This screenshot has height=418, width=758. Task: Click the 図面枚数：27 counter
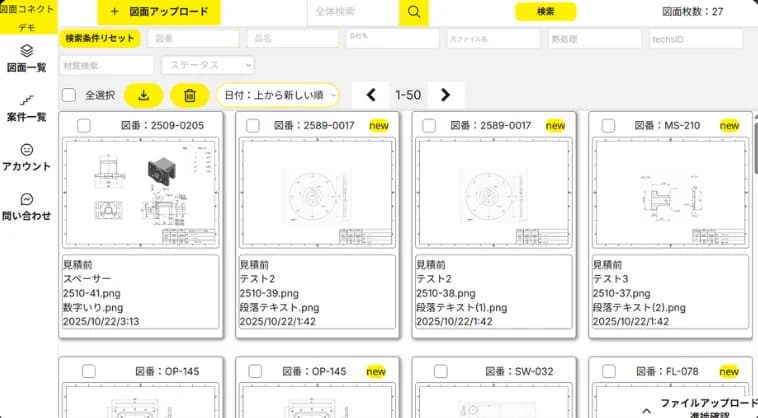click(x=692, y=12)
